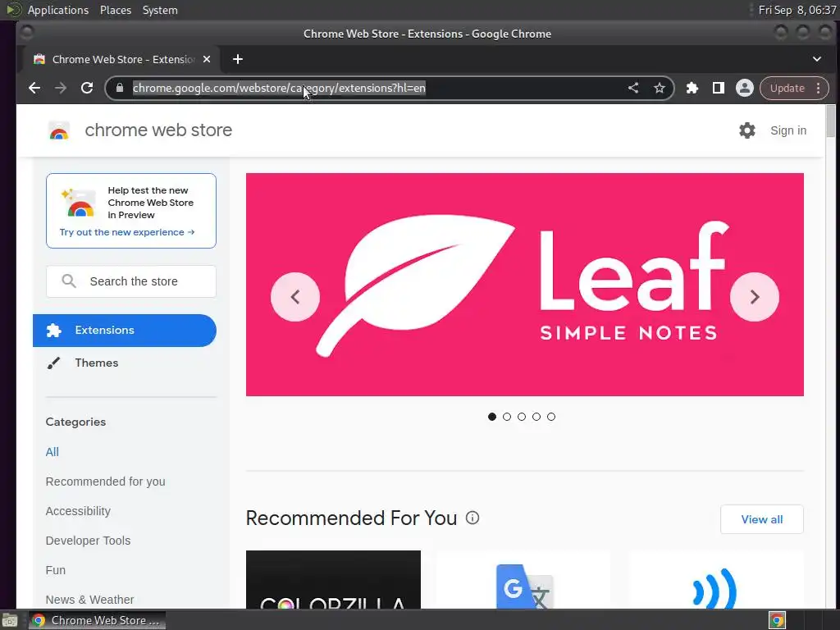
Task: Click the Chrome Web Store rainbow logo
Action: pos(59,130)
